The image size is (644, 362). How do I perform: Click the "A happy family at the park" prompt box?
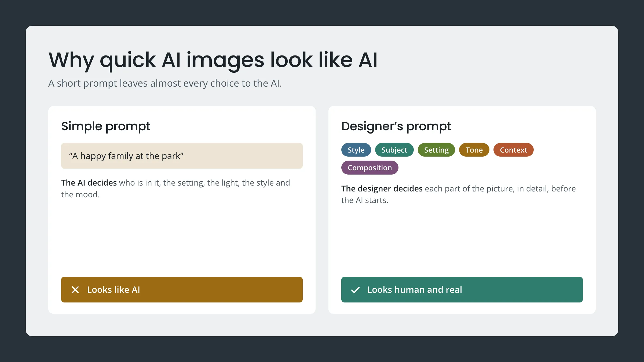tap(182, 156)
